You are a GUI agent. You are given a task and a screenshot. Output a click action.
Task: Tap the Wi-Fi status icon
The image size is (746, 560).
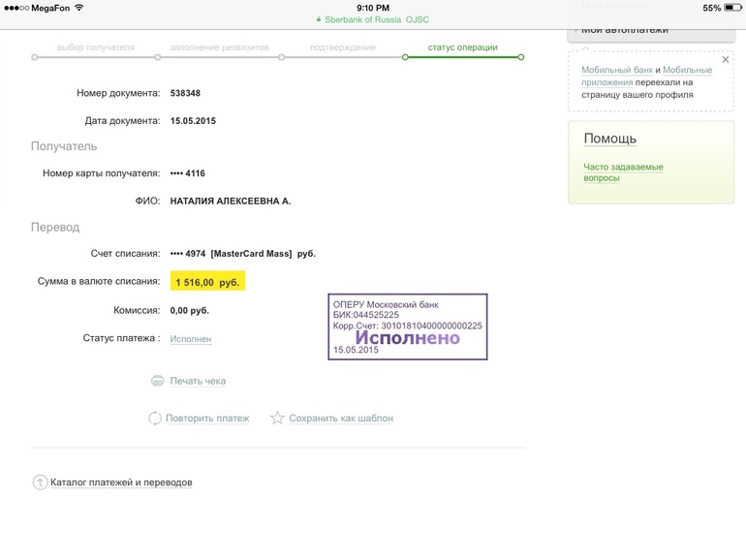tap(79, 8)
